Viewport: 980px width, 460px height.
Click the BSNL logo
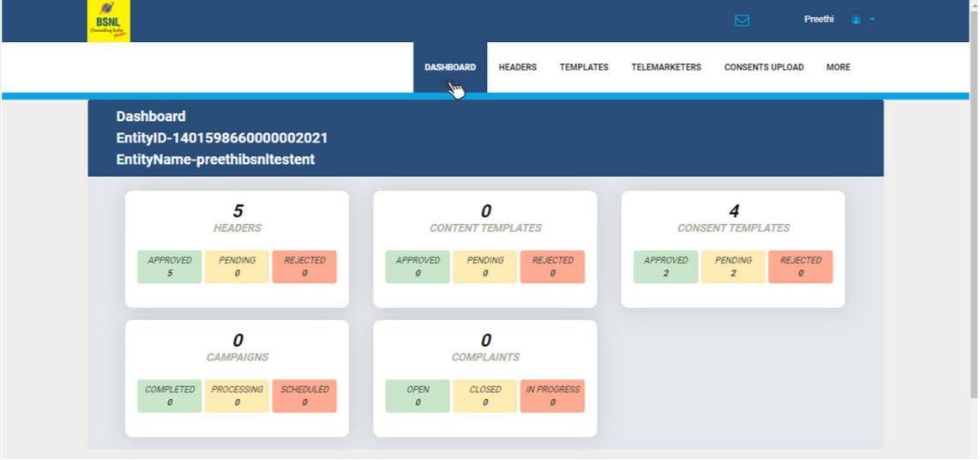(x=109, y=21)
